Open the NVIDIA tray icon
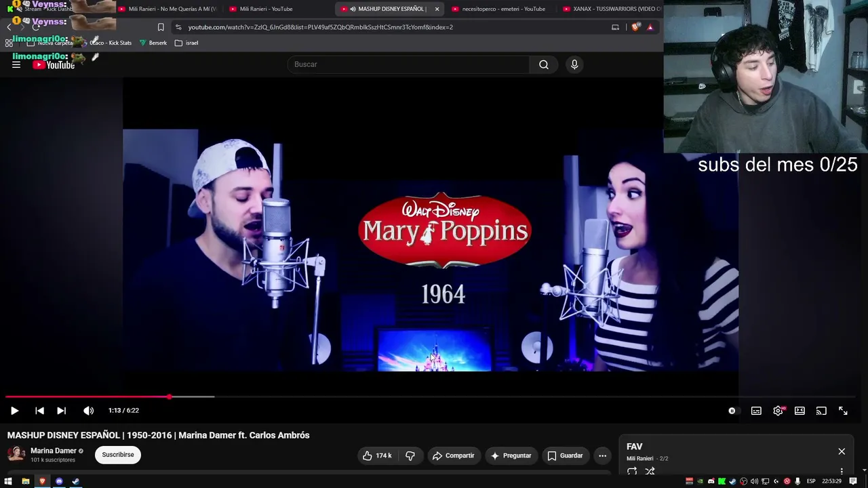 click(700, 481)
